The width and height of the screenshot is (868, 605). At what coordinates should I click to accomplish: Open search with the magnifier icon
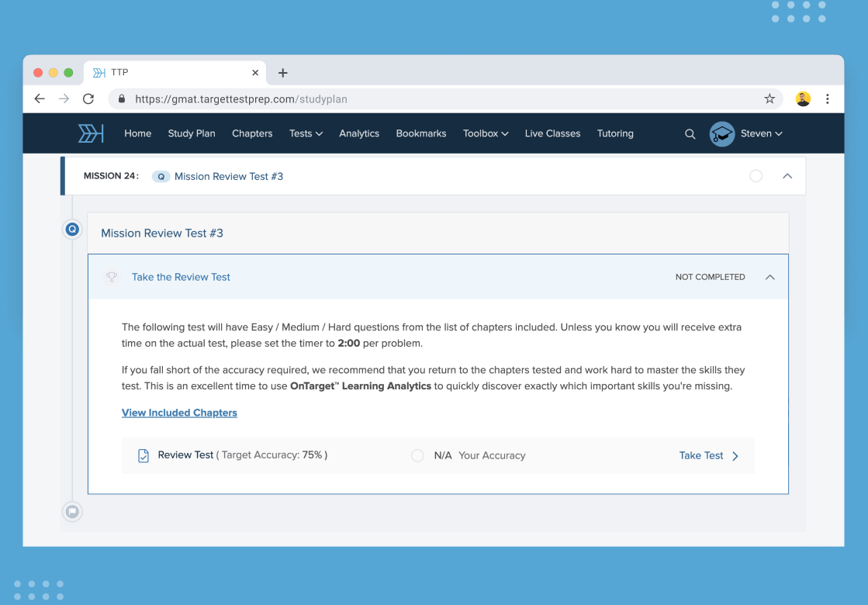pyautogui.click(x=690, y=134)
